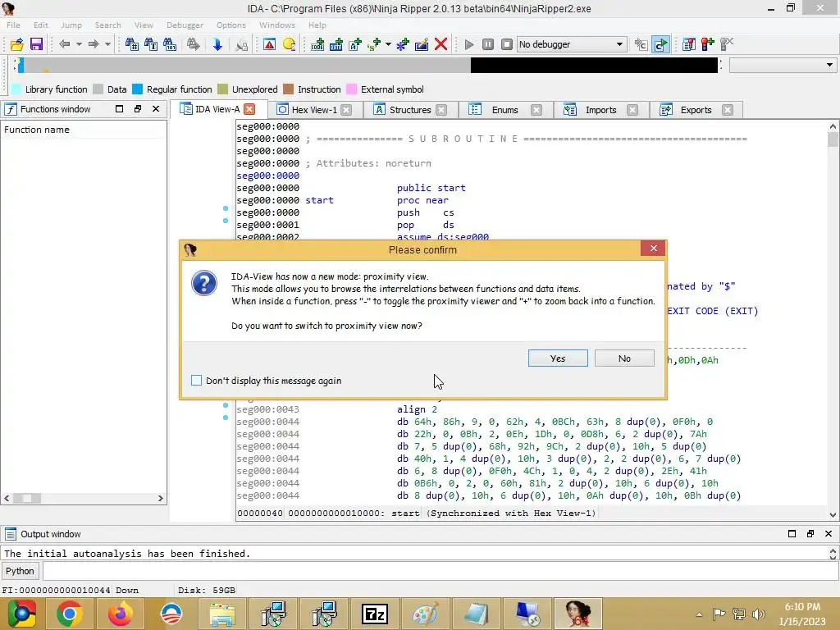
Task: Save the database with the floppy icon
Action: coord(36,44)
